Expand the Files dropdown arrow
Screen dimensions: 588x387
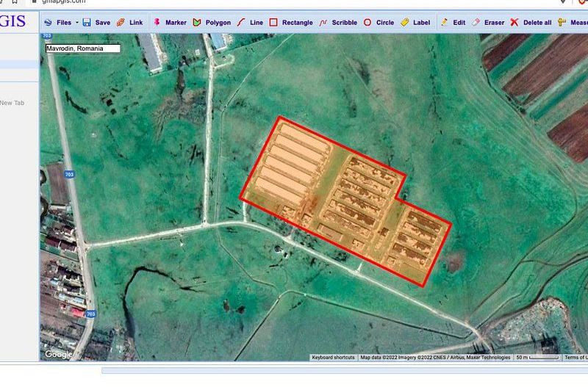coord(77,23)
